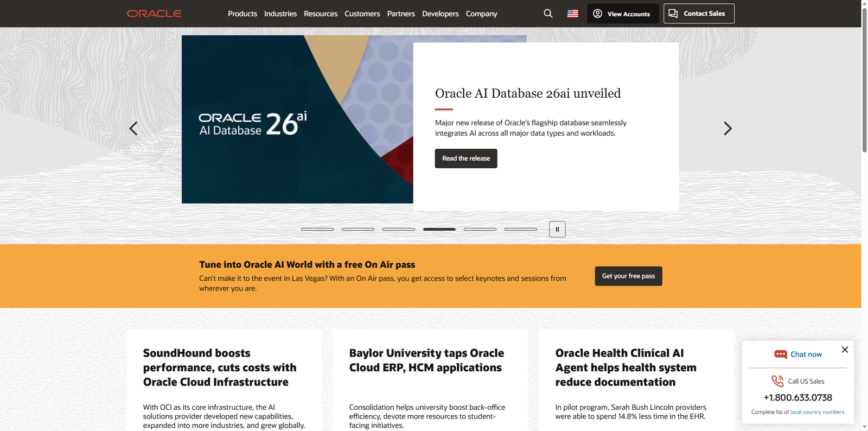Click the Chat now link
868x431 pixels.
click(806, 354)
